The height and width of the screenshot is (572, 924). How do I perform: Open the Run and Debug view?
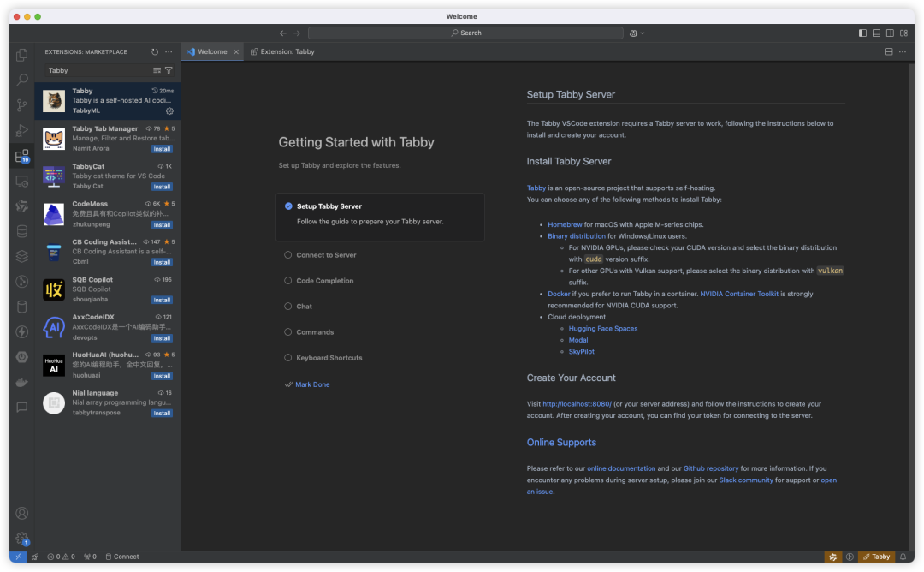click(22, 131)
